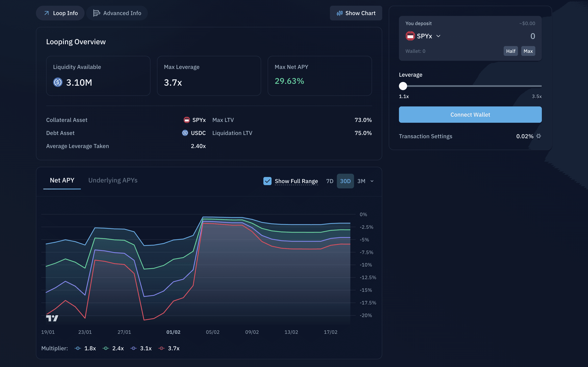Click the Half deposit button
The image size is (588, 367).
point(510,51)
